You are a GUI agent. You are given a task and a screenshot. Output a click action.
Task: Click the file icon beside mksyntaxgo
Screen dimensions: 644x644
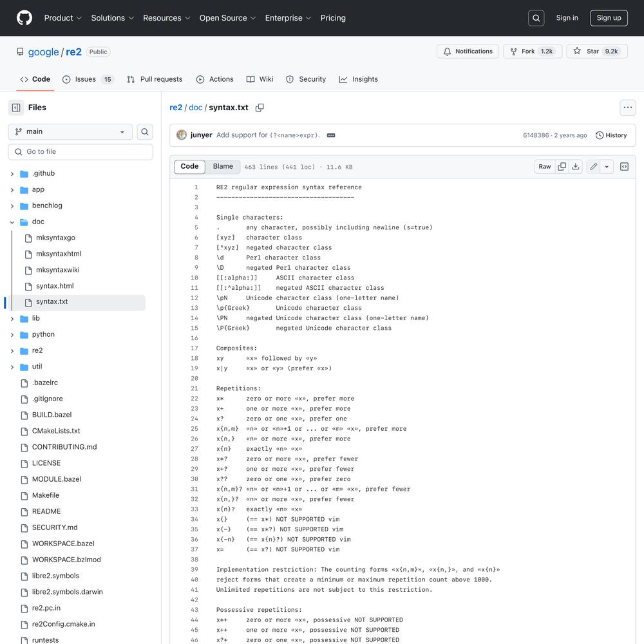click(x=28, y=238)
